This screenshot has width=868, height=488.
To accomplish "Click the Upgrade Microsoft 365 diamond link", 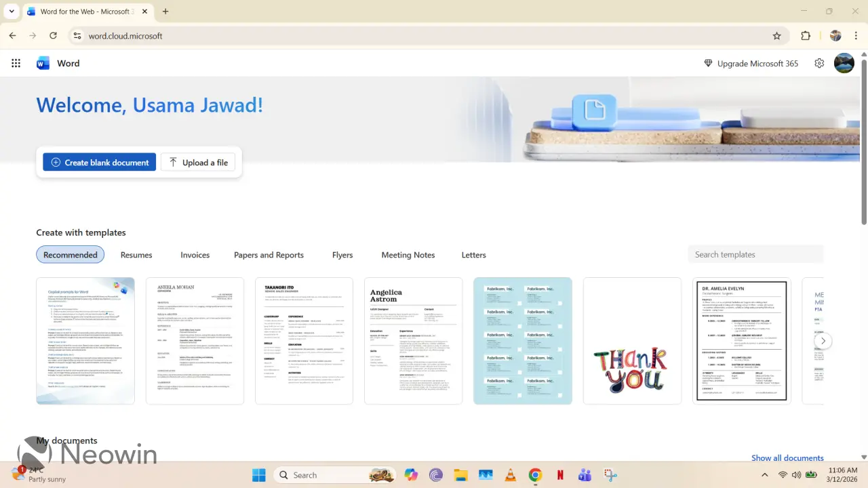I will click(751, 63).
